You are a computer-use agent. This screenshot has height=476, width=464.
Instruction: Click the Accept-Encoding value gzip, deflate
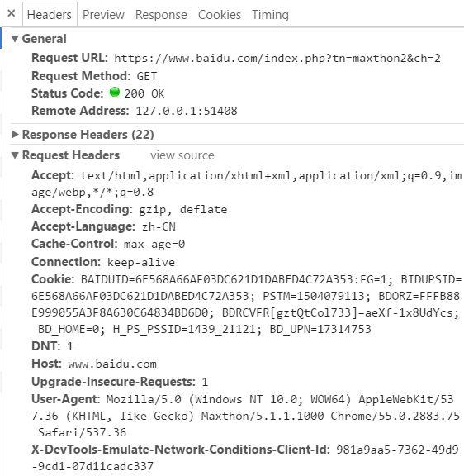coord(182,209)
